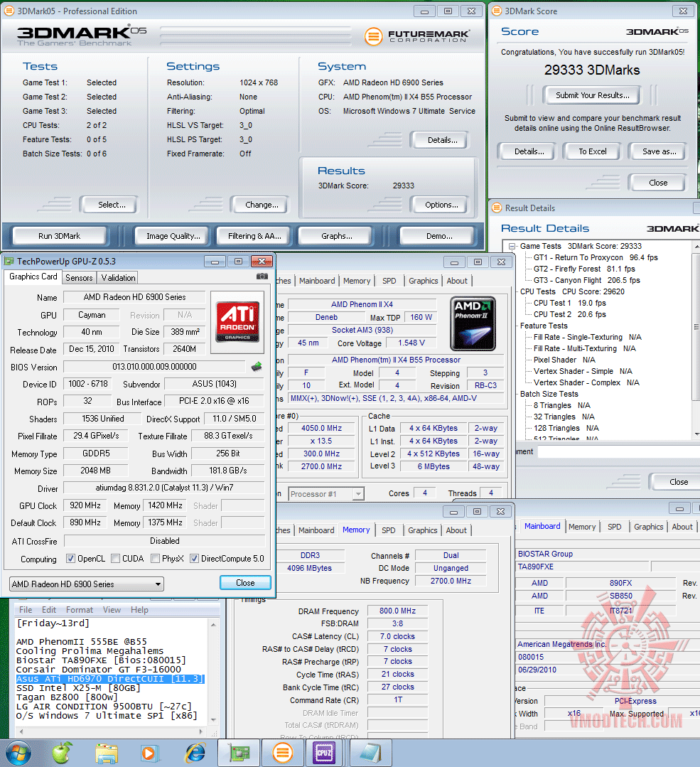This screenshot has height=767, width=700.
Task: Toggle the DirectCompute 5.0 checkbox
Action: 194,559
